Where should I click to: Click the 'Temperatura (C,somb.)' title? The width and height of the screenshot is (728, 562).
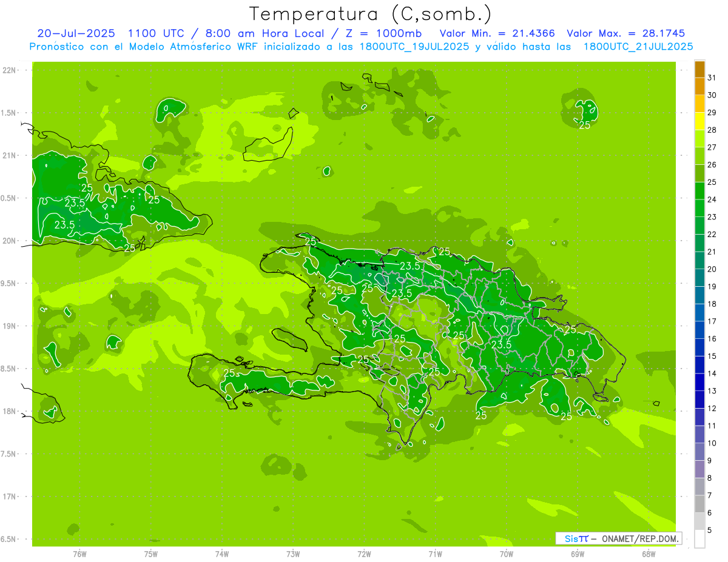(x=370, y=14)
